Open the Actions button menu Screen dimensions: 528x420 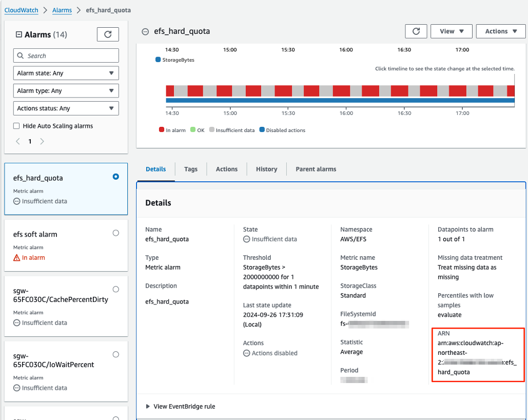pyautogui.click(x=500, y=31)
